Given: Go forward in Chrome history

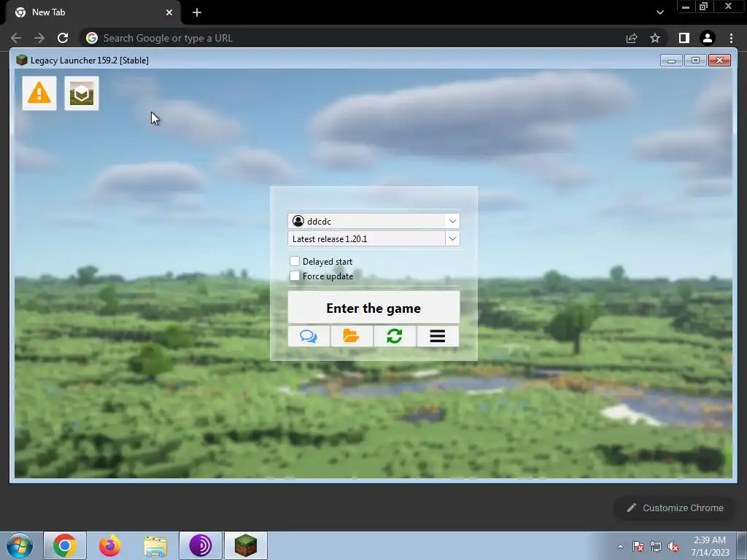Looking at the screenshot, I should tap(39, 38).
